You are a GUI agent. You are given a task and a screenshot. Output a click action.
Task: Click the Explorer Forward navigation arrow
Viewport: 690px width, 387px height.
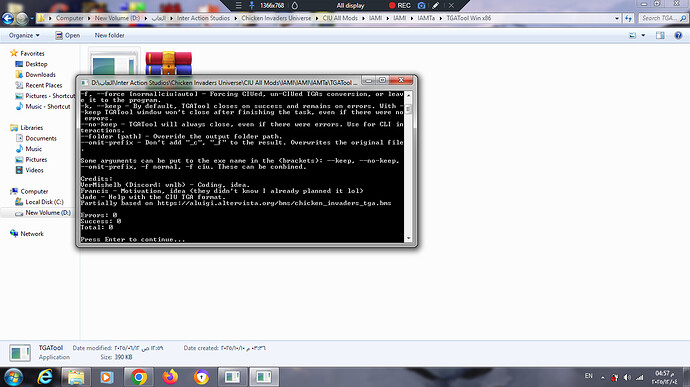(22, 18)
